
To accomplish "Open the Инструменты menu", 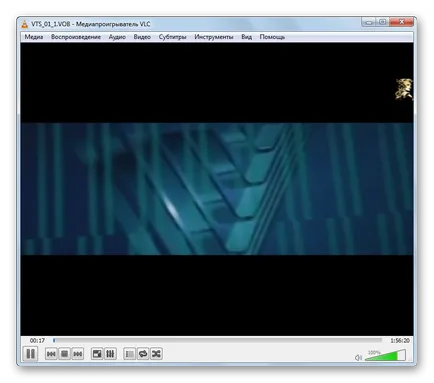I will [214, 37].
